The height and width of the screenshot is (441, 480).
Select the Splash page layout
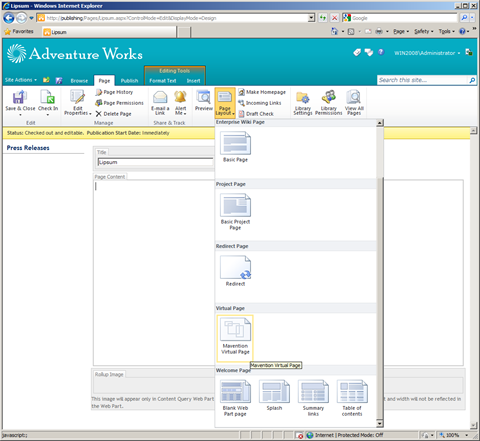coord(274,395)
